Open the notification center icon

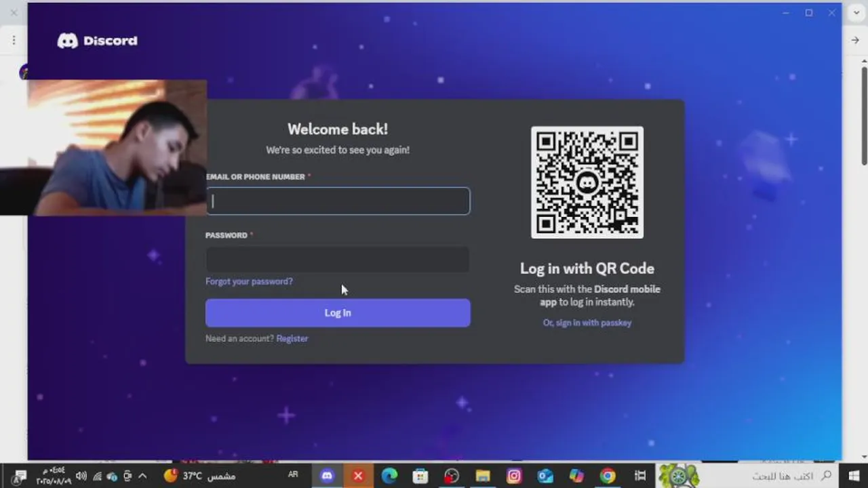18,476
